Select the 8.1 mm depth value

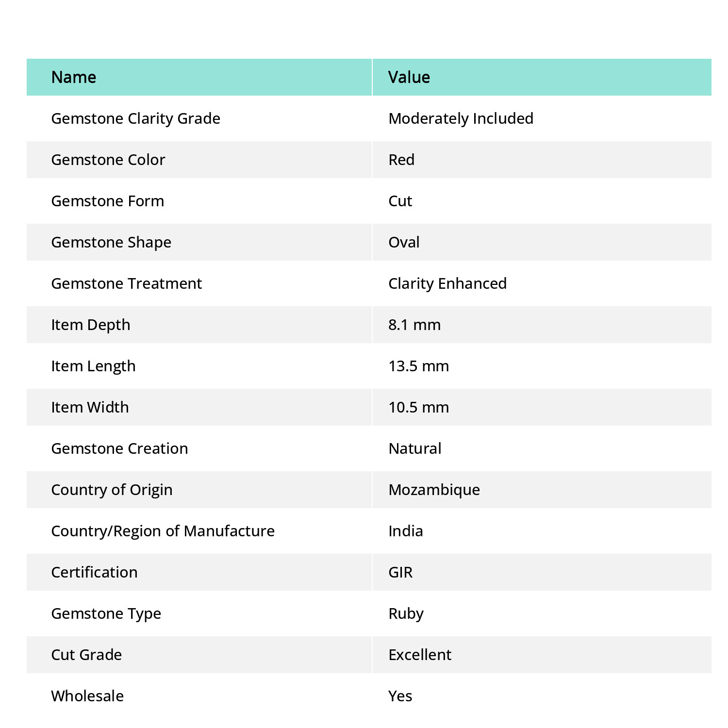click(x=414, y=325)
